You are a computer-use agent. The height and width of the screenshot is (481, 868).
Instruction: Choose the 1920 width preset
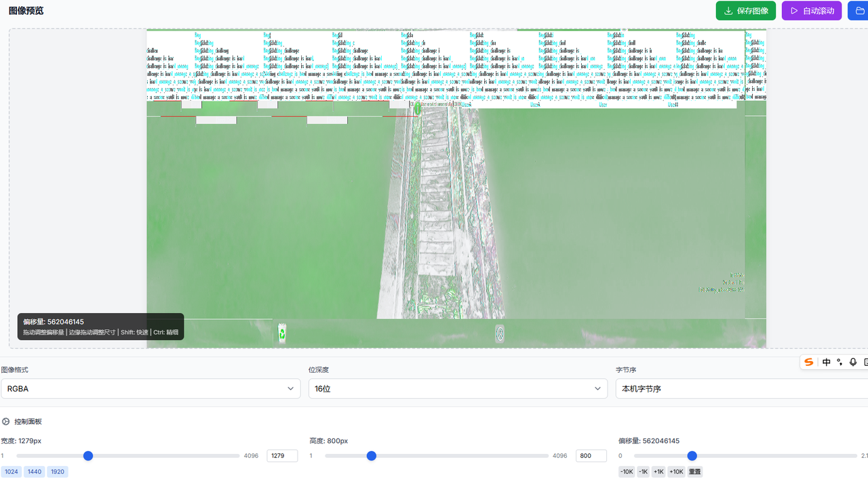coord(58,472)
